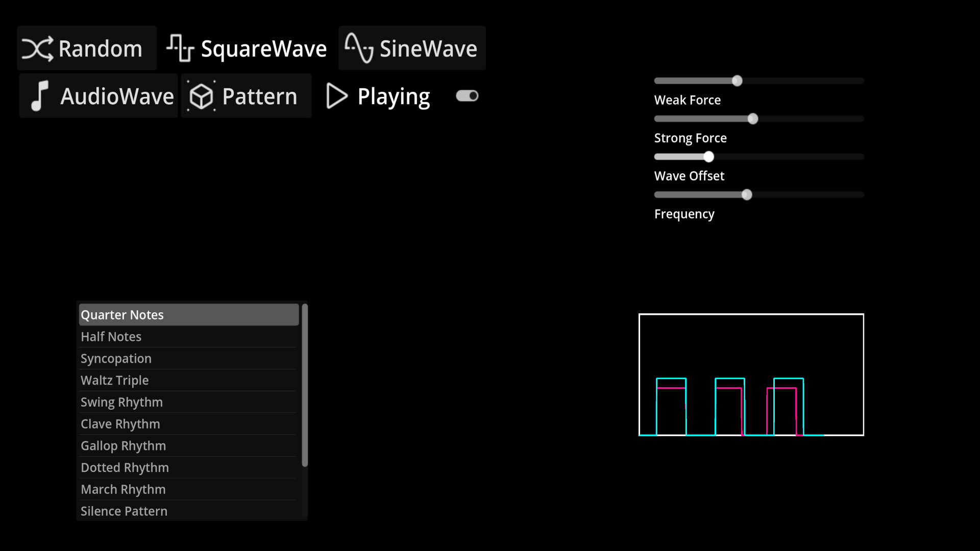Image resolution: width=980 pixels, height=551 pixels.
Task: Click the Weak Force slider handle
Action: [x=737, y=80]
